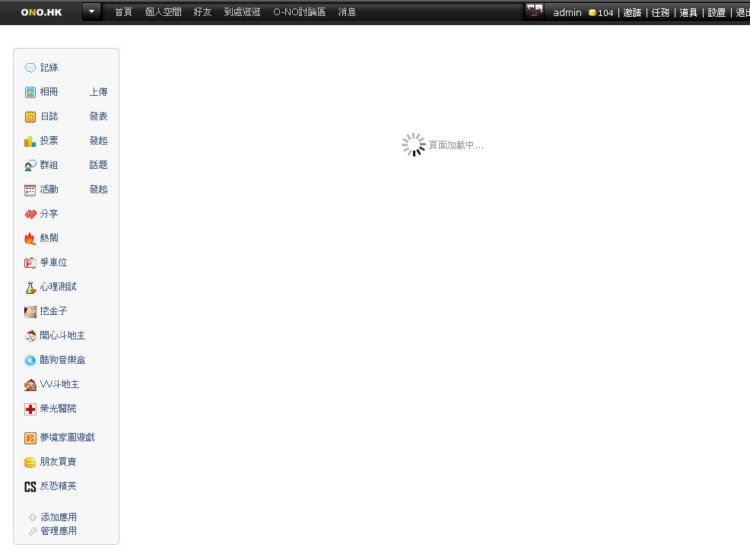Open the admin avatar thumbnail
Image resolution: width=750 pixels, height=560 pixels.
tap(534, 11)
